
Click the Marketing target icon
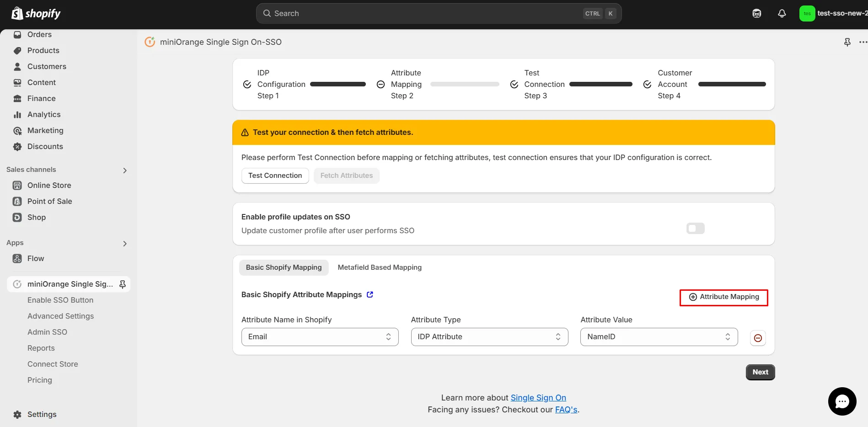pyautogui.click(x=17, y=131)
